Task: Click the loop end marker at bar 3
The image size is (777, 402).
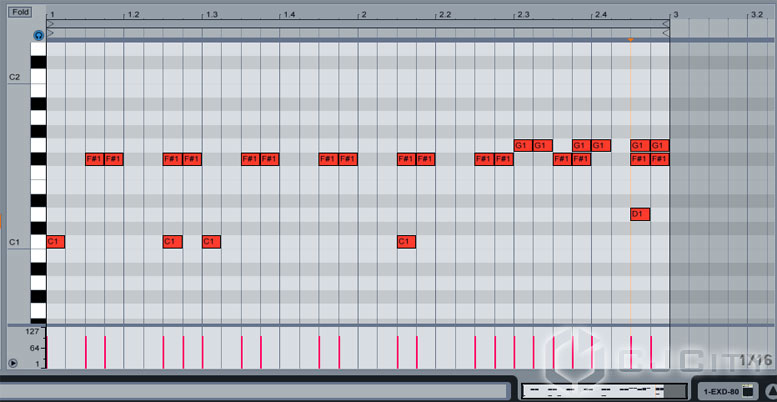Action: (666, 23)
